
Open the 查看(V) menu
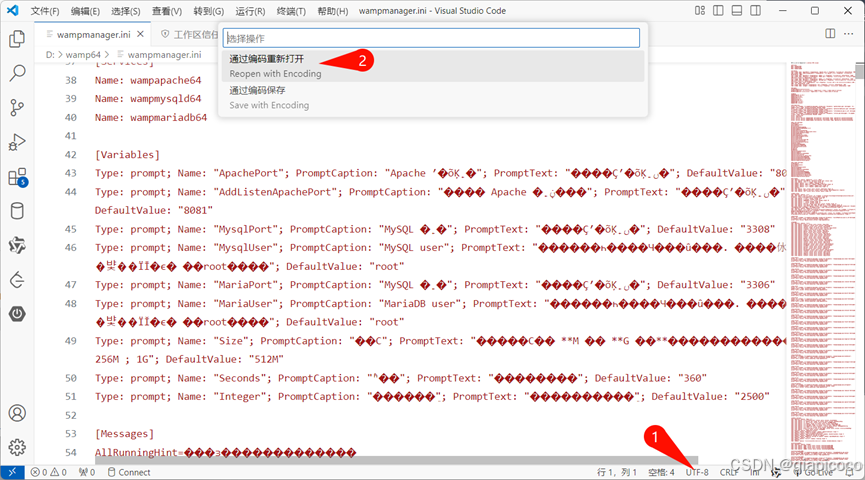point(167,11)
